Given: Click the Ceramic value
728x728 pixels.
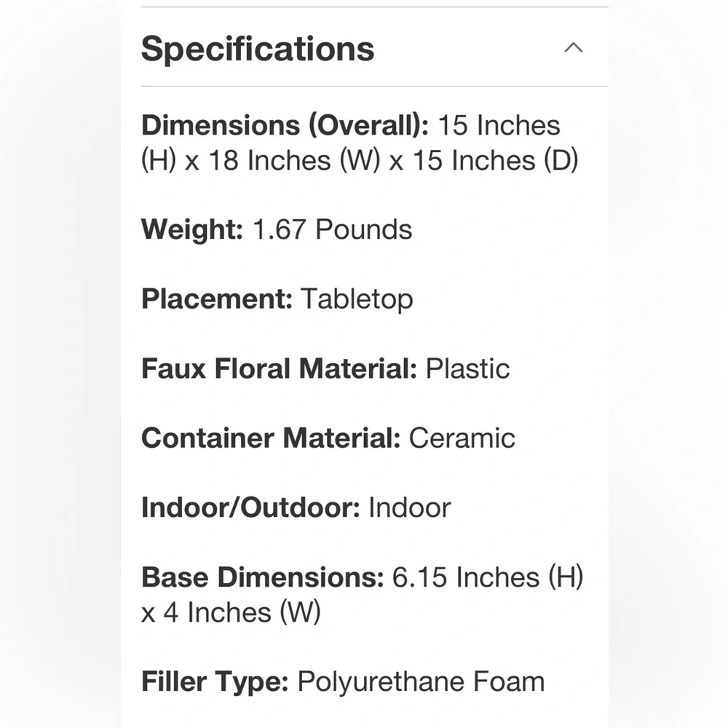Looking at the screenshot, I should 462,438.
